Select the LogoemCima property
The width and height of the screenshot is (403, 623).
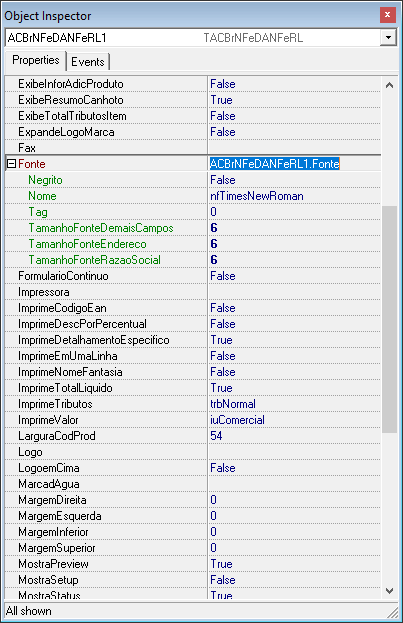pyautogui.click(x=49, y=468)
